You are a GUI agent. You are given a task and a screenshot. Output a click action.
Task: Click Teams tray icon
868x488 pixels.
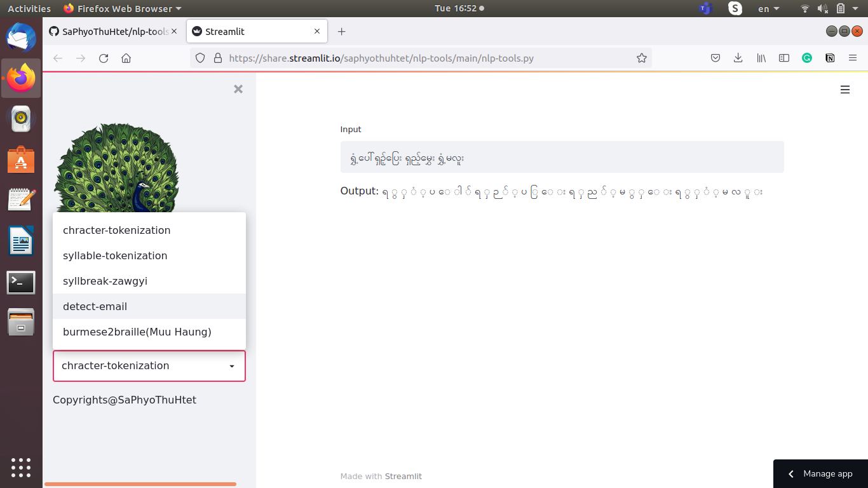(x=705, y=8)
